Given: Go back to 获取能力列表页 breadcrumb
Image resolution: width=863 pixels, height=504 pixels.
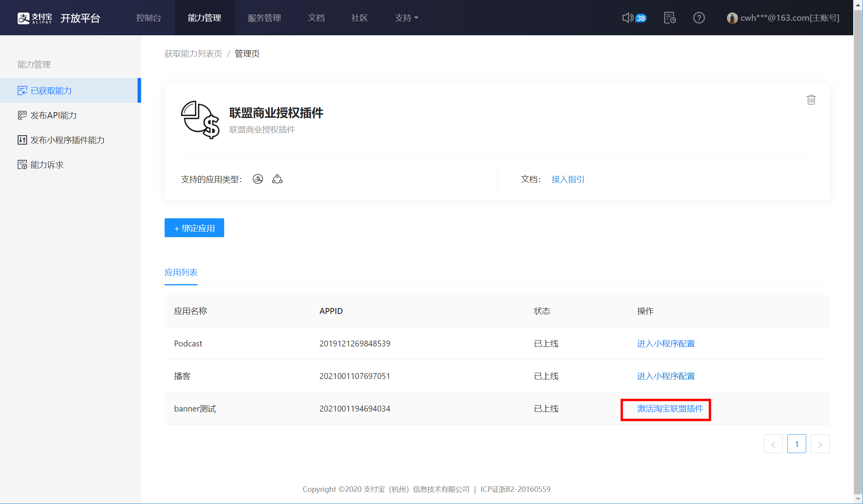Looking at the screenshot, I should point(193,54).
